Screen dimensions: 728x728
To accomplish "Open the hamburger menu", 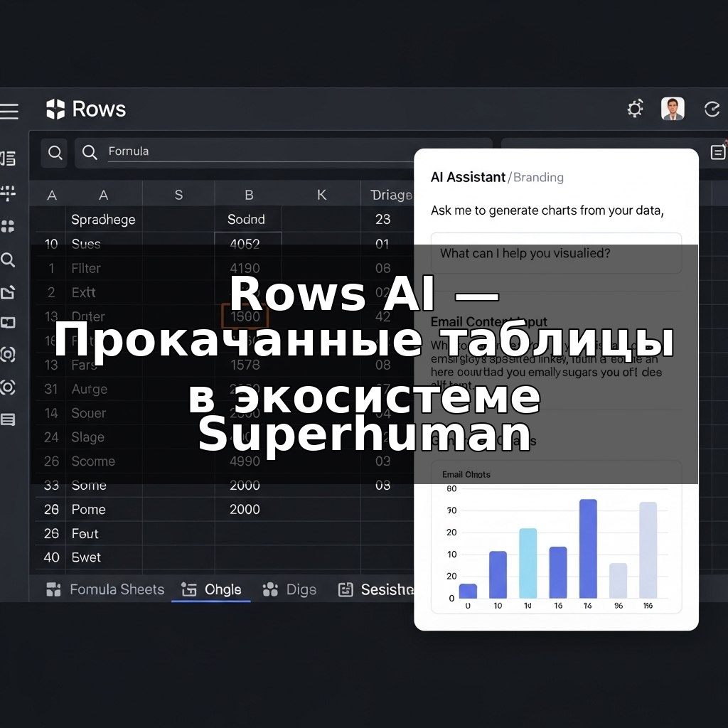I will point(9,112).
